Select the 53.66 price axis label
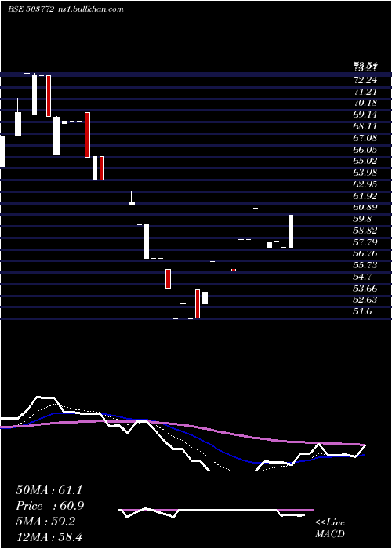This screenshot has width=392, height=549. [365, 288]
